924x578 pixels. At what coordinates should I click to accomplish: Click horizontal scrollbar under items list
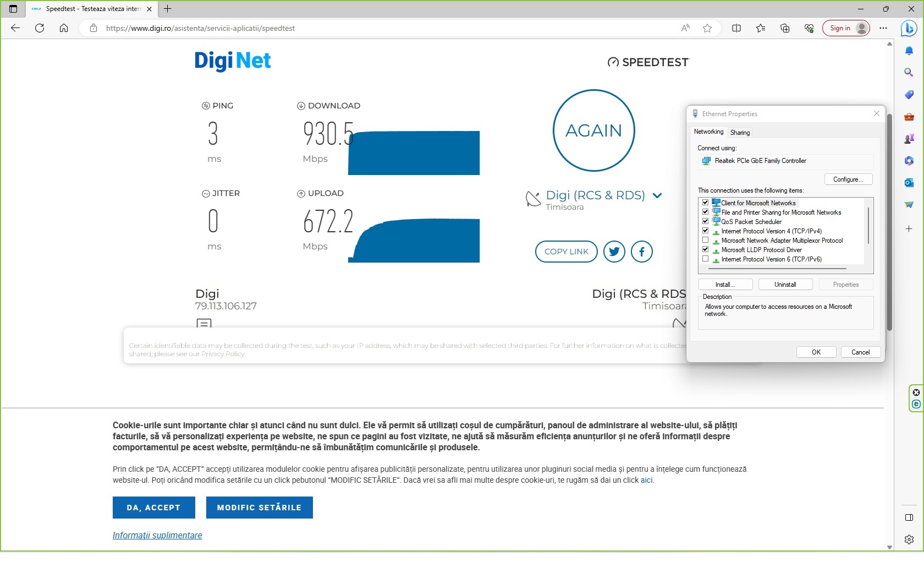coord(777,269)
